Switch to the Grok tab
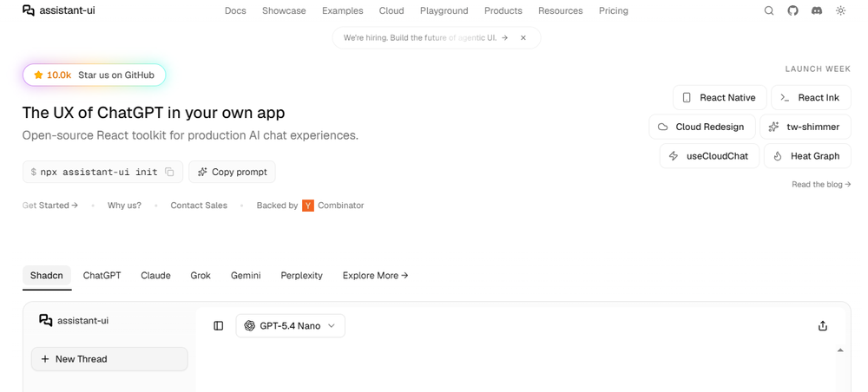868x392 pixels. (201, 275)
